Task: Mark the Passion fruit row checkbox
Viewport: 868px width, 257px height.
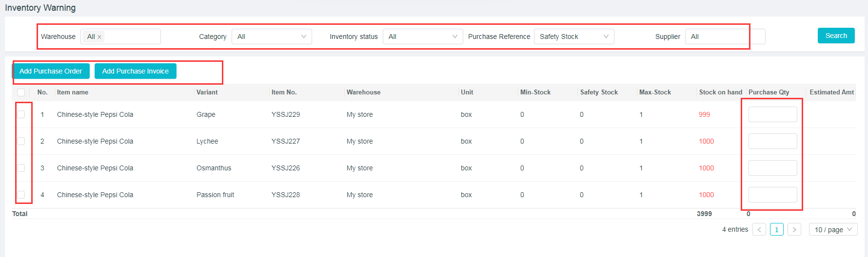Action: [21, 195]
